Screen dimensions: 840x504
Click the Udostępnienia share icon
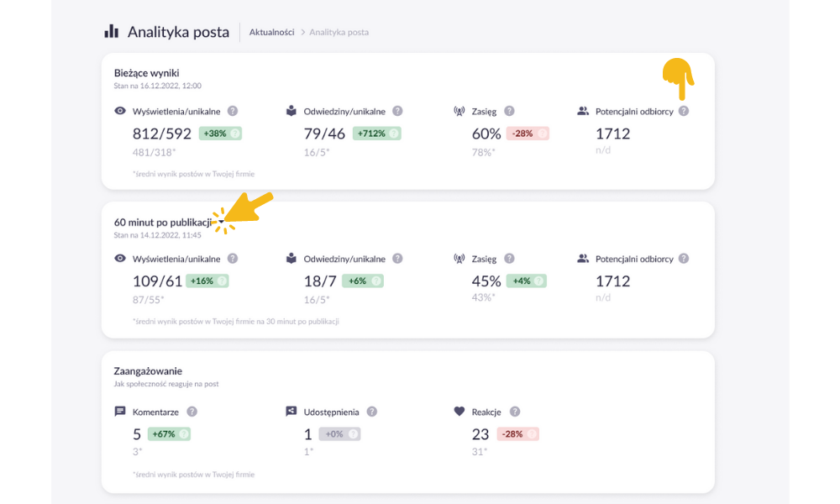tap(291, 412)
